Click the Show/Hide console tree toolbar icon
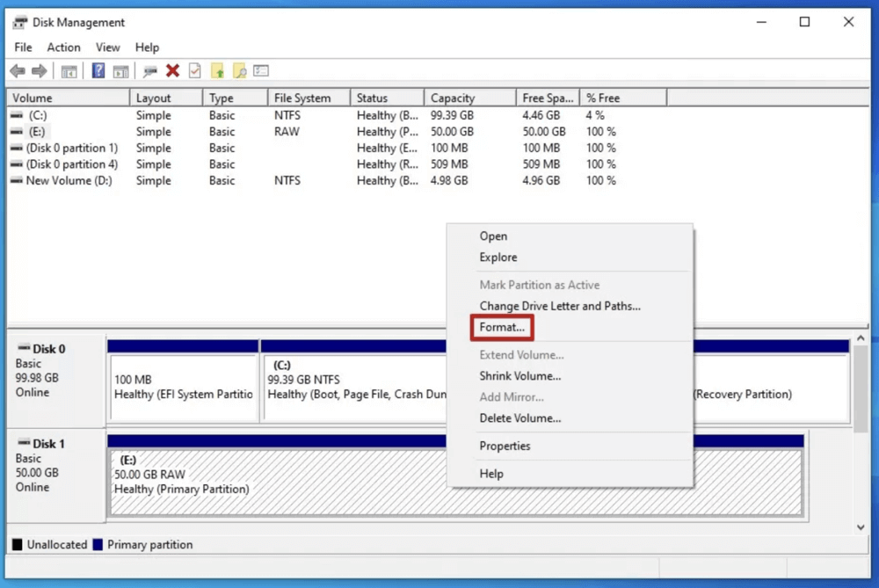 [x=68, y=70]
